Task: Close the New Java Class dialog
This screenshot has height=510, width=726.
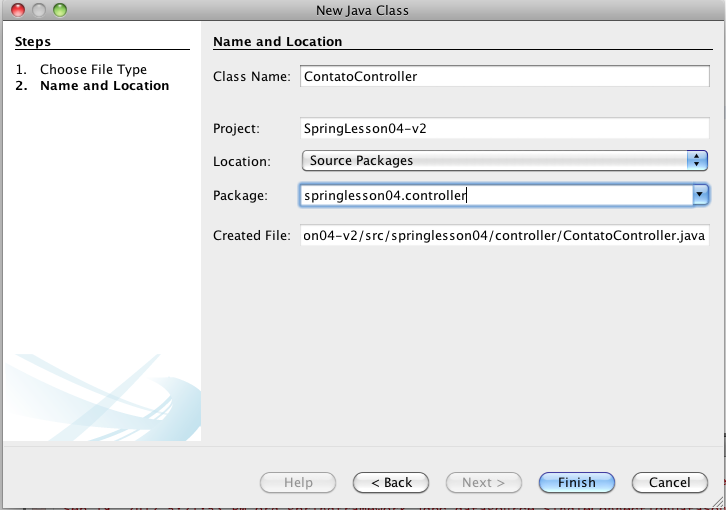Action: point(18,10)
